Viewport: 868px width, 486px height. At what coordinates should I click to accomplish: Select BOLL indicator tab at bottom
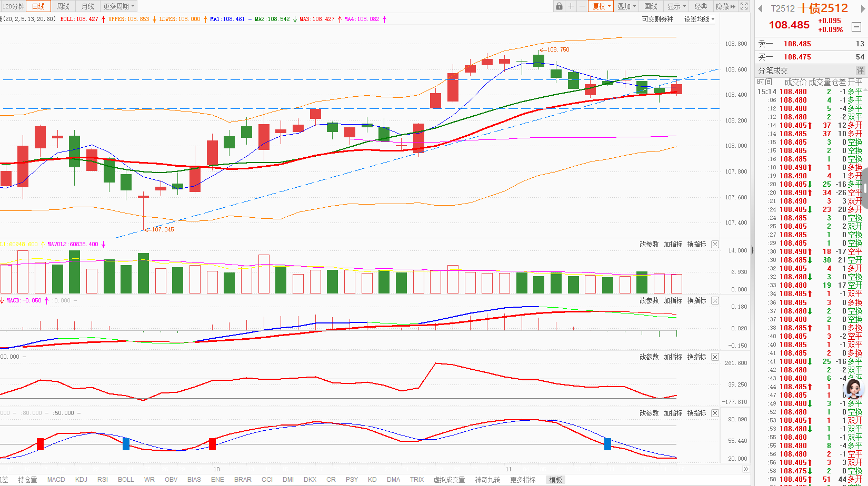[x=126, y=480]
